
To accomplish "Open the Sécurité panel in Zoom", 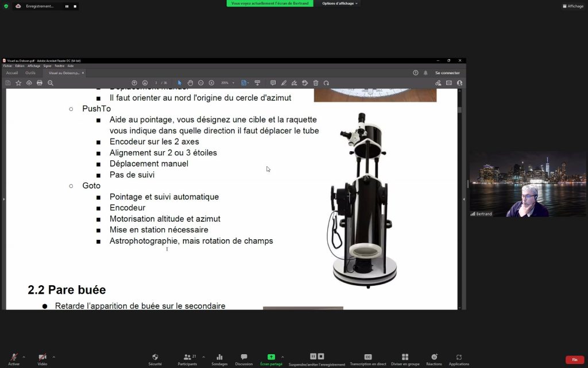I will point(155,359).
